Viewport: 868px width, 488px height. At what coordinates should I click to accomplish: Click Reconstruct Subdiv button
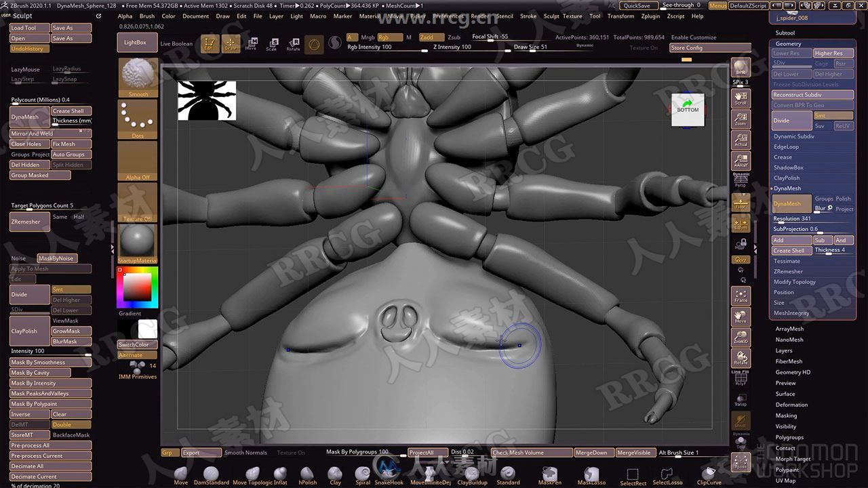coord(813,95)
